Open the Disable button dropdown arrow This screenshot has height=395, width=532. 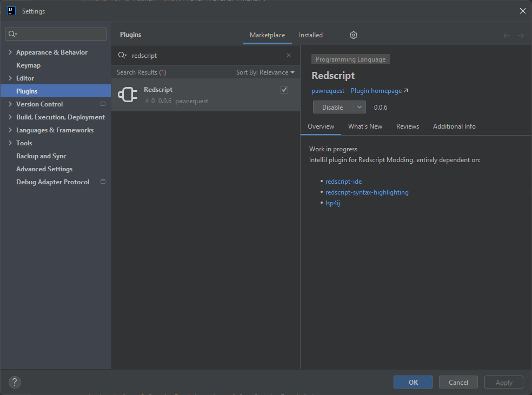tap(360, 108)
